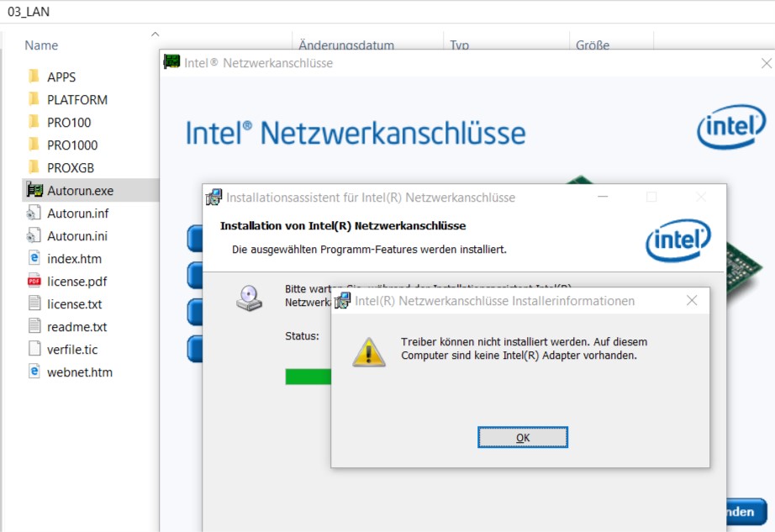775x532 pixels.
Task: Open the PLATFORM folder
Action: click(77, 100)
